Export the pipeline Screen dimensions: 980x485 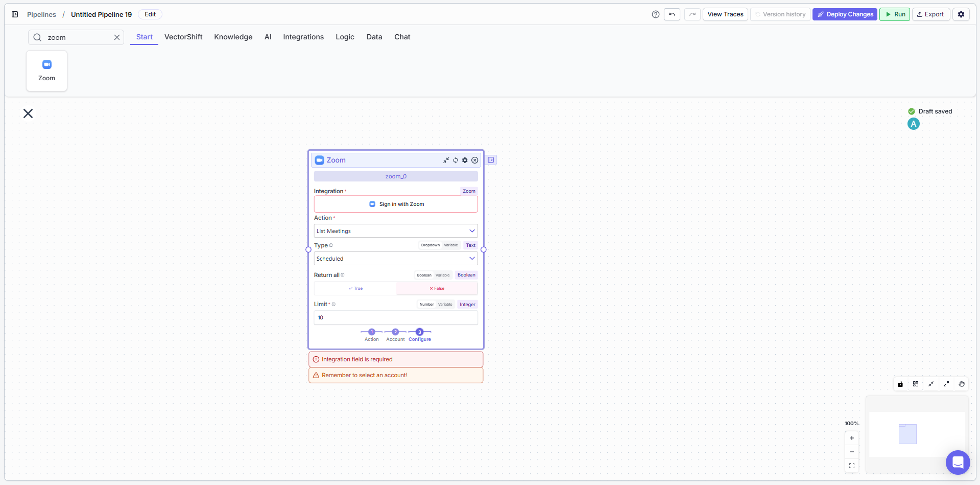(931, 14)
